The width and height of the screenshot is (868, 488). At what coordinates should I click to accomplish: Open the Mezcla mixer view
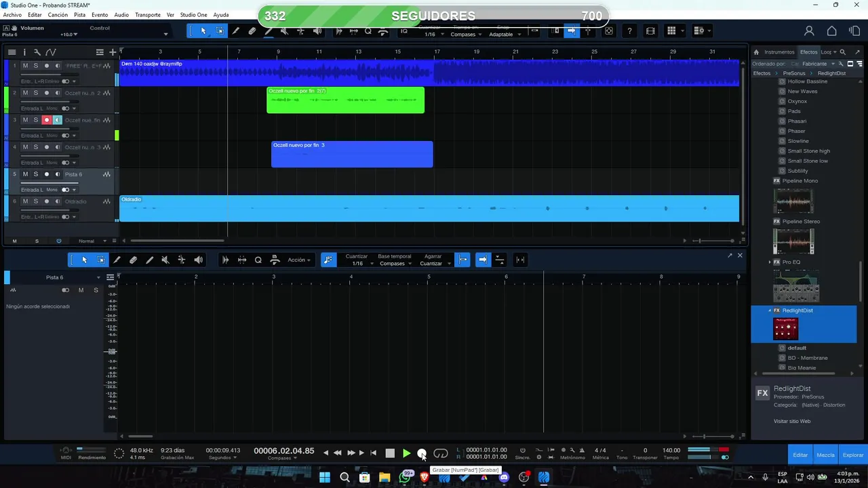pyautogui.click(x=825, y=455)
